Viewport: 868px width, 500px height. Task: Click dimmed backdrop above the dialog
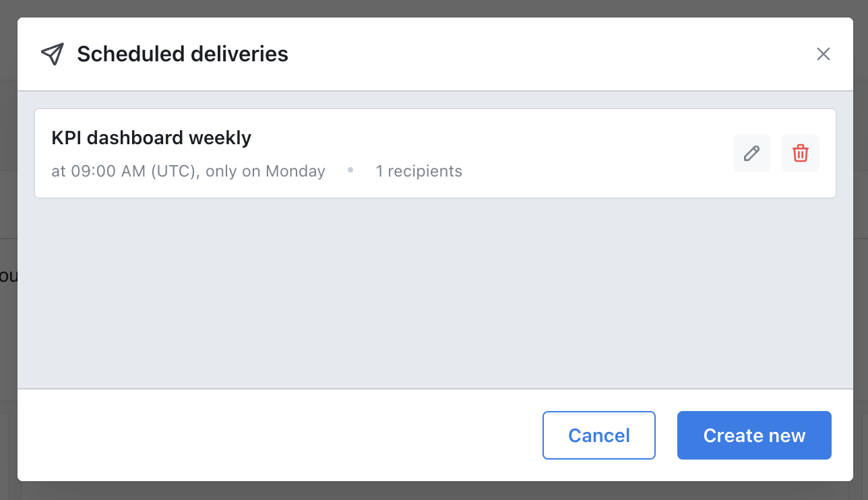point(434,8)
